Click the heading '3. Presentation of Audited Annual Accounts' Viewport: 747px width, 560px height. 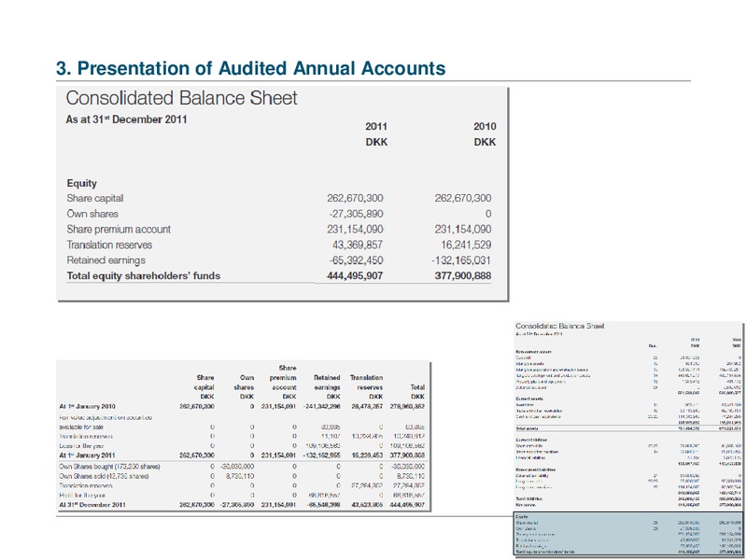(x=250, y=68)
